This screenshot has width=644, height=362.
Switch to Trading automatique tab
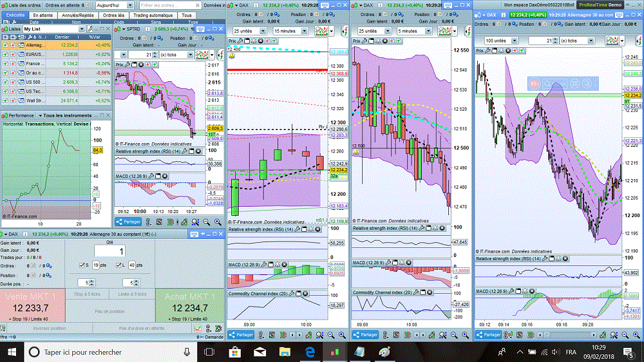click(x=153, y=15)
